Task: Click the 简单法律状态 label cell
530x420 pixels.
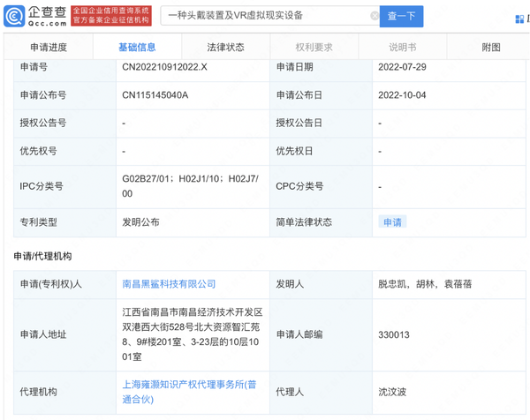Action: tap(321, 222)
